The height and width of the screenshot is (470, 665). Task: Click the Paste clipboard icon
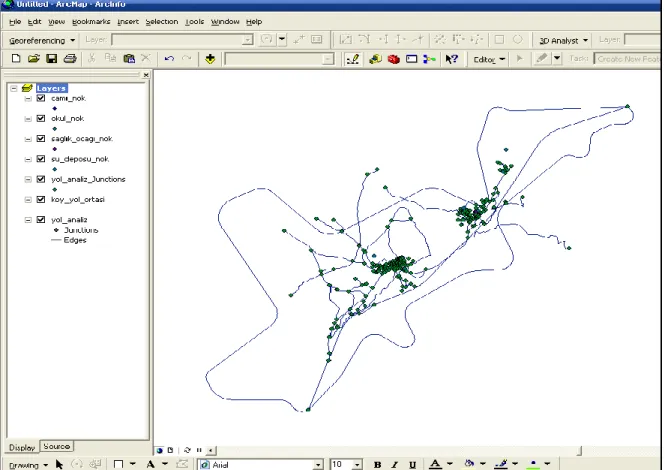129,59
